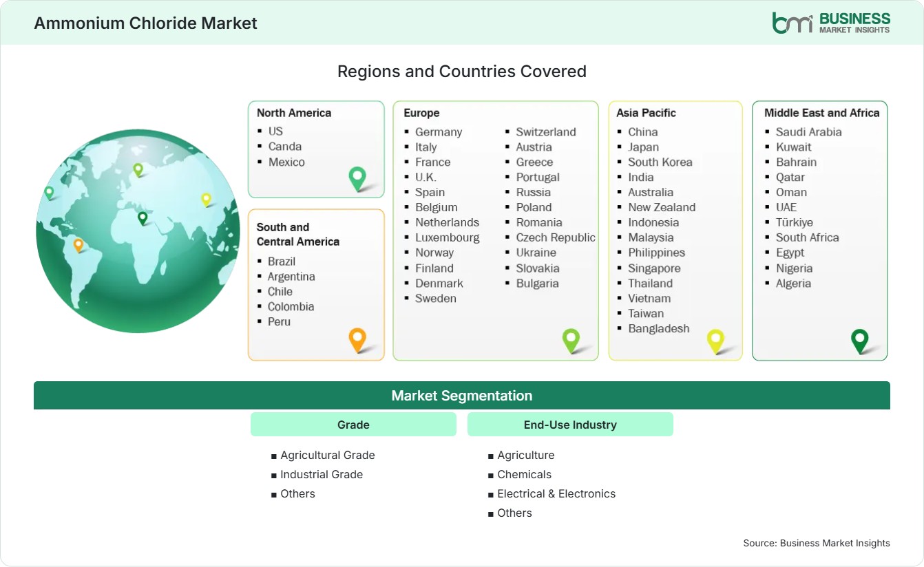
Task: Click the light green pin atop the globe
Action: pos(138,169)
